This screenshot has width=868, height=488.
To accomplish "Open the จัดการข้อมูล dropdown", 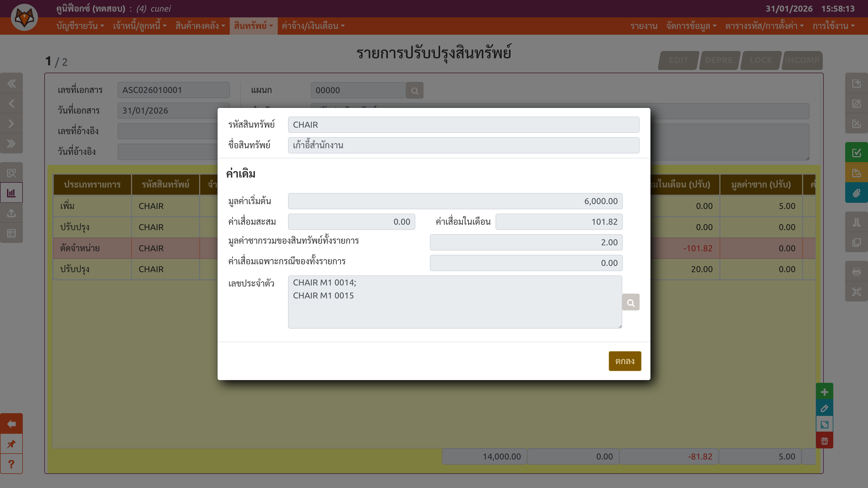I will [691, 26].
